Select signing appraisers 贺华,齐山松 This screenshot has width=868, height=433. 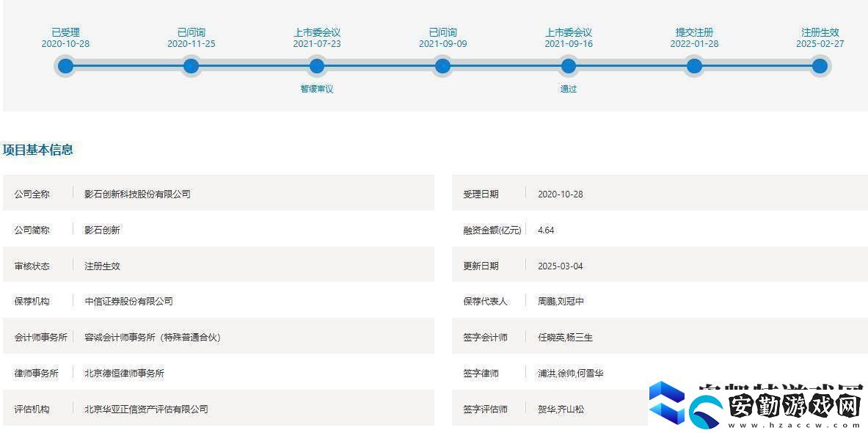tap(561, 410)
